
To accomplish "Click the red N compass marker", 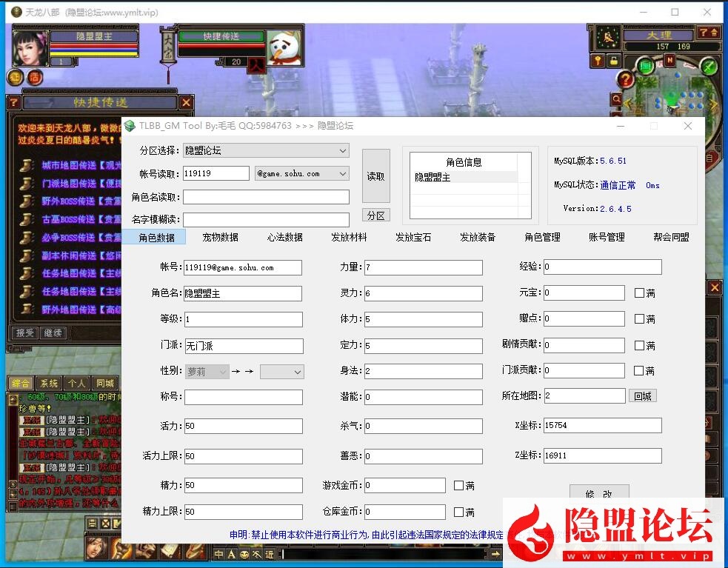I will pyautogui.click(x=669, y=61).
